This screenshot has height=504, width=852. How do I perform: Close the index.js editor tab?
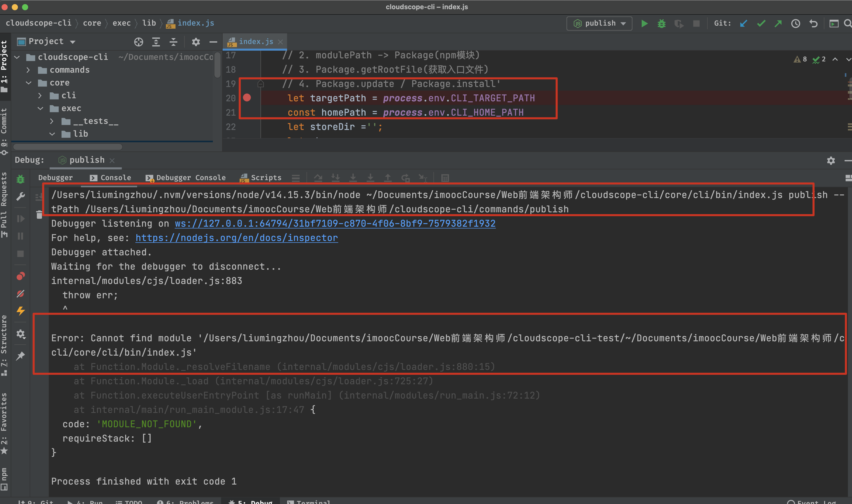(280, 42)
